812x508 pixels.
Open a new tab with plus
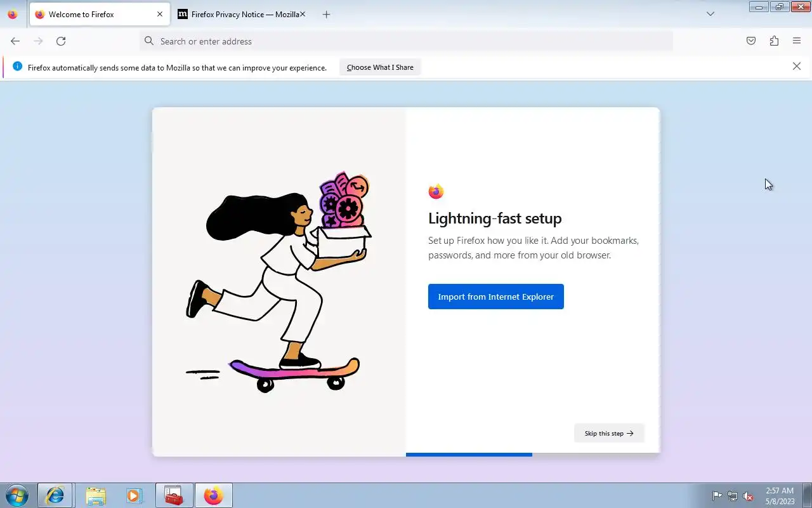pos(326,14)
